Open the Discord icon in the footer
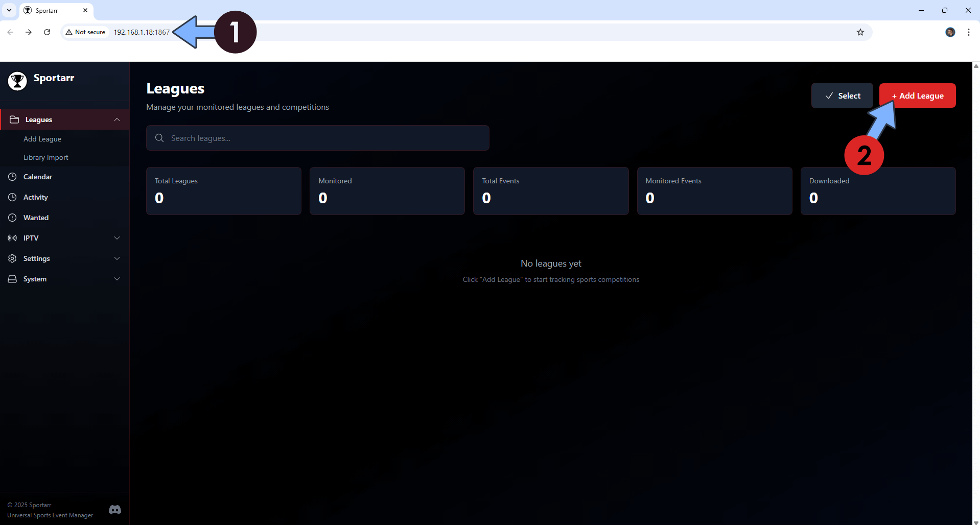This screenshot has width=980, height=525. (x=114, y=510)
